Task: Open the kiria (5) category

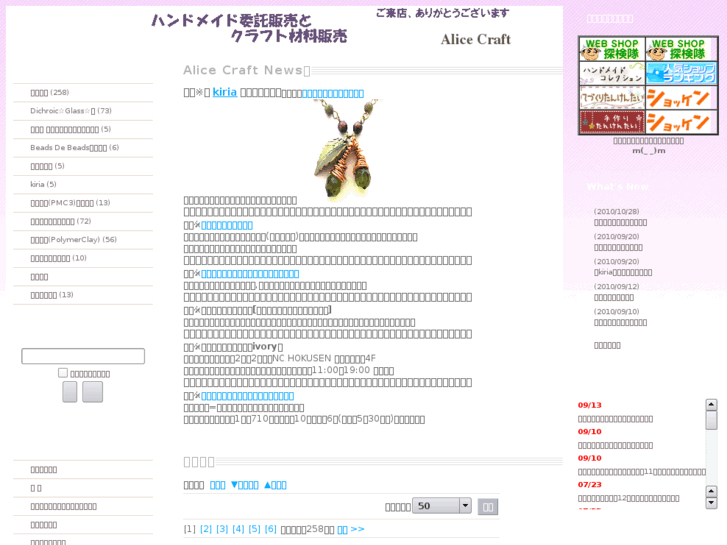Action: click(43, 184)
